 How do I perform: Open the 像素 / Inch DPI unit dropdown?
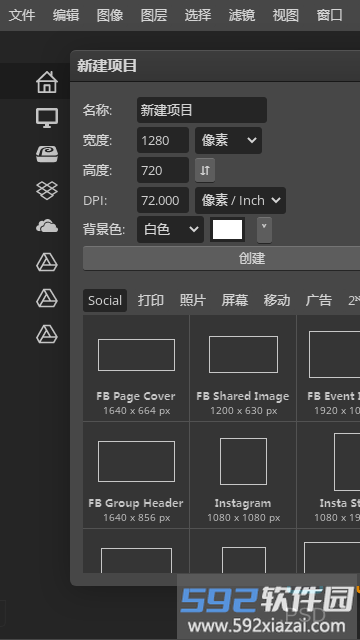pyautogui.click(x=240, y=200)
